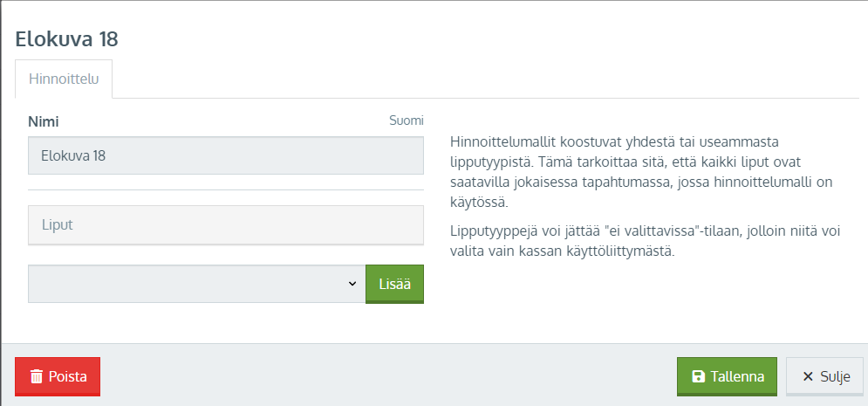Image resolution: width=868 pixels, height=406 pixels.
Task: Click the Liput field
Action: click(225, 224)
